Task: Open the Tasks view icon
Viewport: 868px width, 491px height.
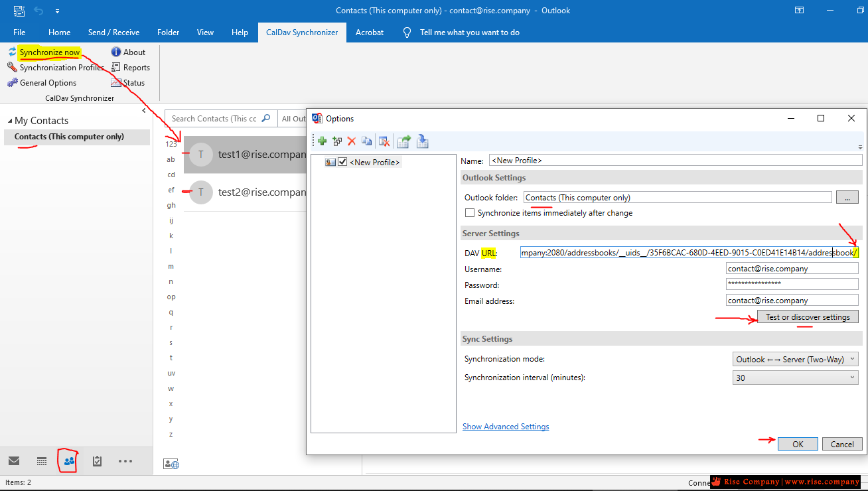Action: click(x=97, y=461)
